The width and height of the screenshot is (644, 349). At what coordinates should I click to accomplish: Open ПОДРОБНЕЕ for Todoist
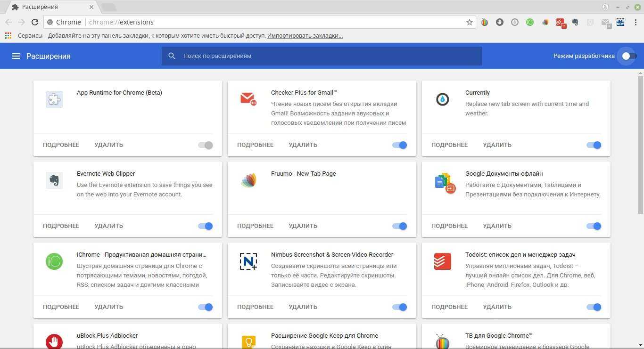449,307
